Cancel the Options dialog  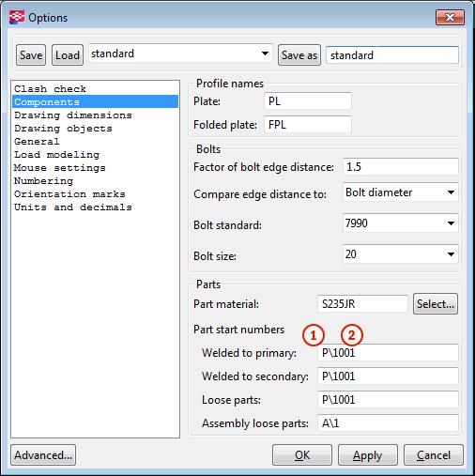[x=434, y=455]
